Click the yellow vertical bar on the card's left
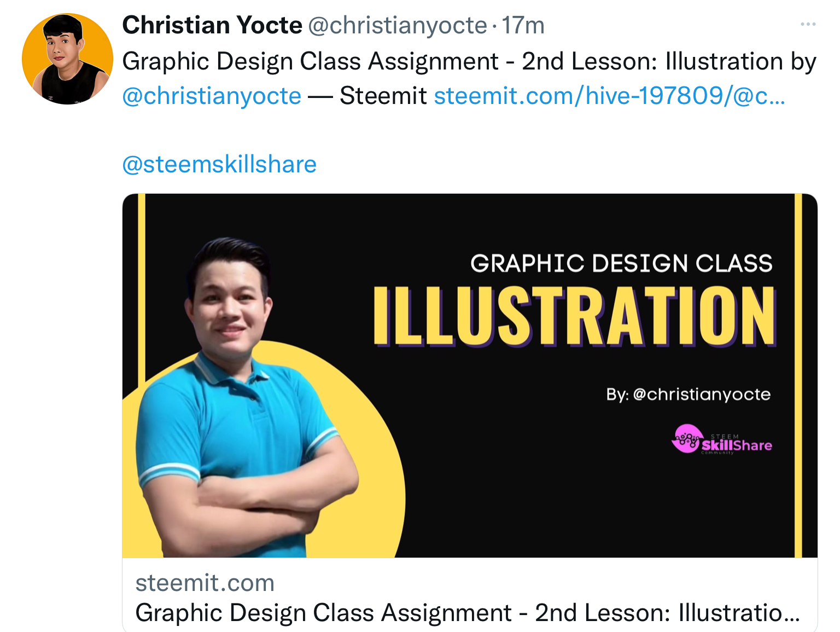 tap(142, 285)
